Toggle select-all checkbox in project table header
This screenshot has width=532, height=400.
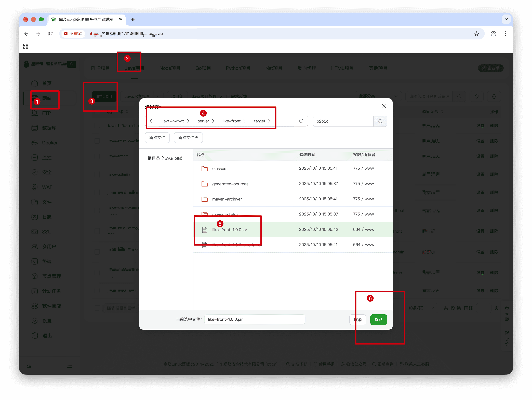(x=97, y=112)
